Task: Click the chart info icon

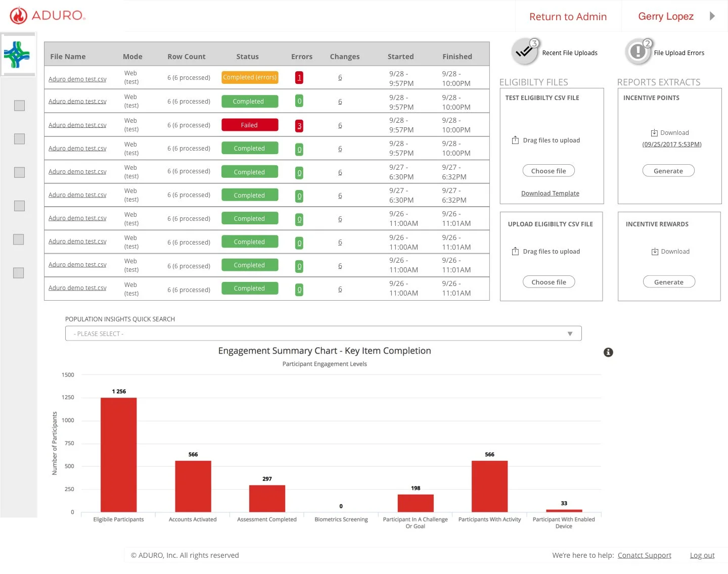Action: coord(608,352)
